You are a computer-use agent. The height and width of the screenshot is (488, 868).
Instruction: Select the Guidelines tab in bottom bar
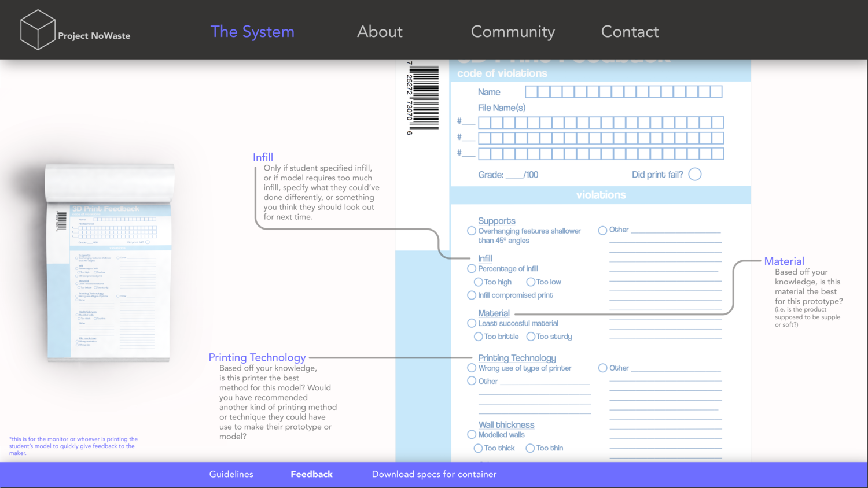[x=231, y=474]
